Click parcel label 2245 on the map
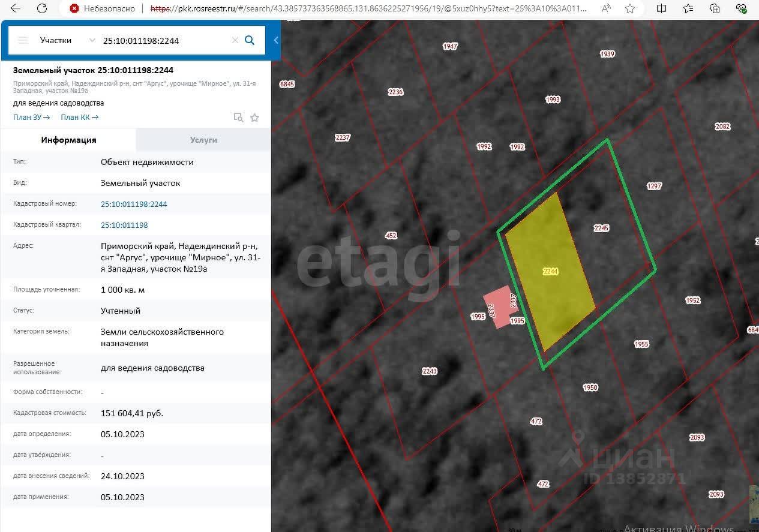The image size is (759, 532). [601, 228]
